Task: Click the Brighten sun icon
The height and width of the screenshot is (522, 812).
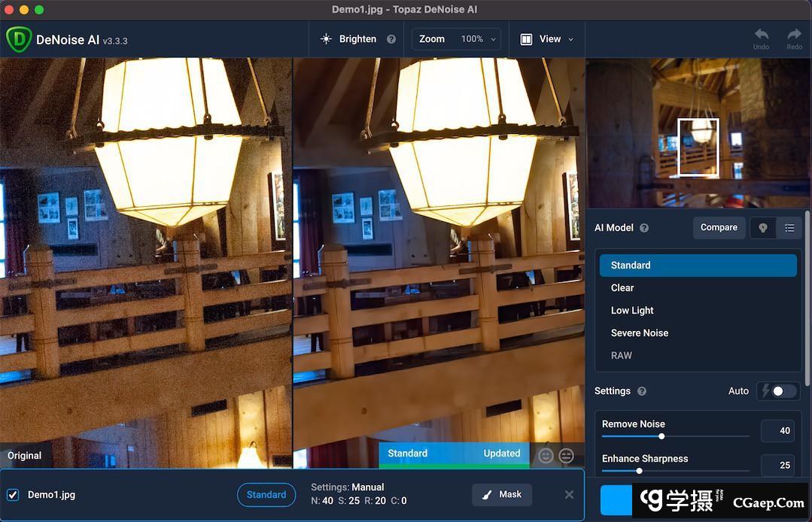Action: click(326, 39)
